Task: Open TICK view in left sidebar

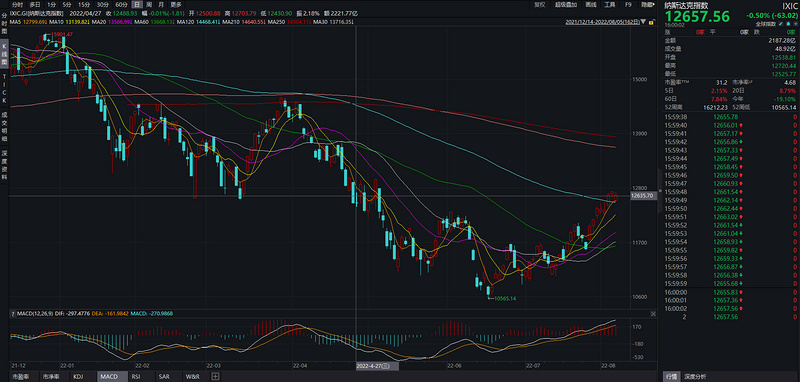Action: coord(4,90)
